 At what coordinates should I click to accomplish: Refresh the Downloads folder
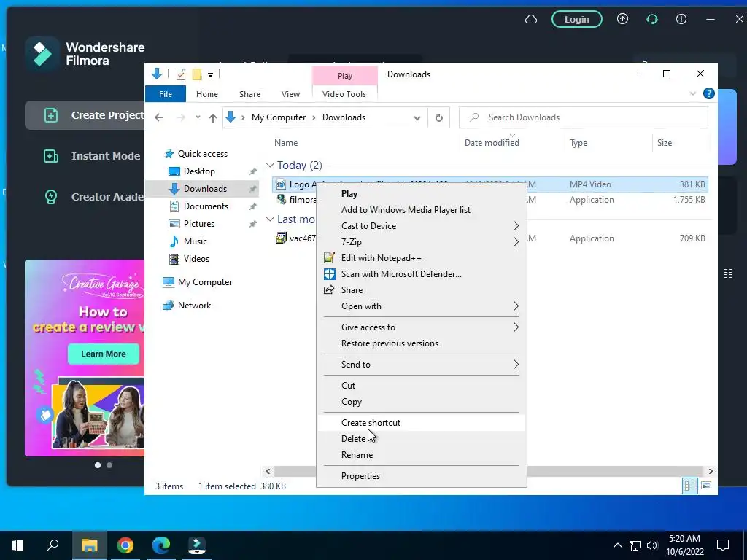tap(438, 117)
